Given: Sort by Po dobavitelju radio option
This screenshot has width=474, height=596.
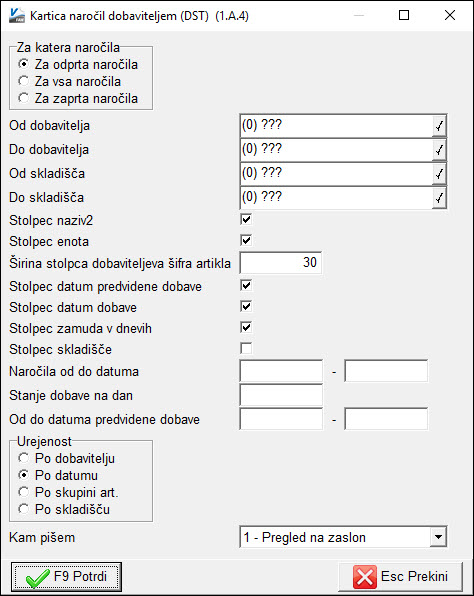Looking at the screenshot, I should pos(24,458).
